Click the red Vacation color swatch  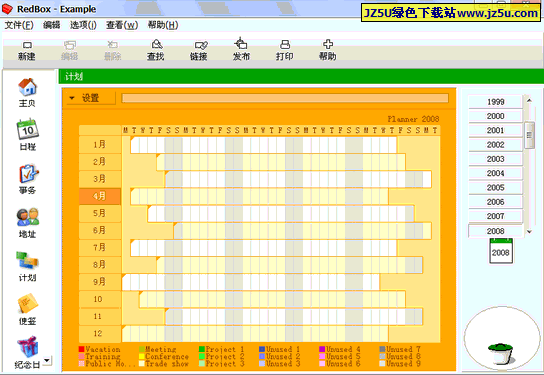point(82,349)
